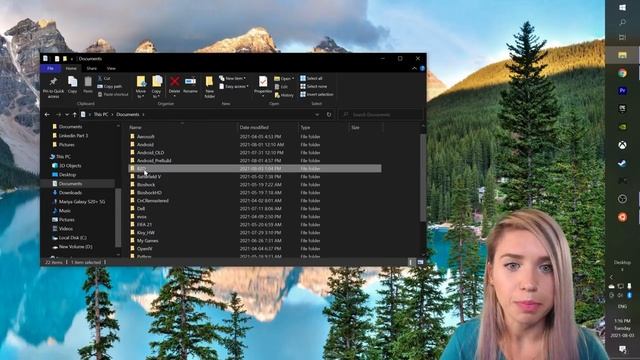Click Select none
The image size is (640, 360).
(313, 87)
